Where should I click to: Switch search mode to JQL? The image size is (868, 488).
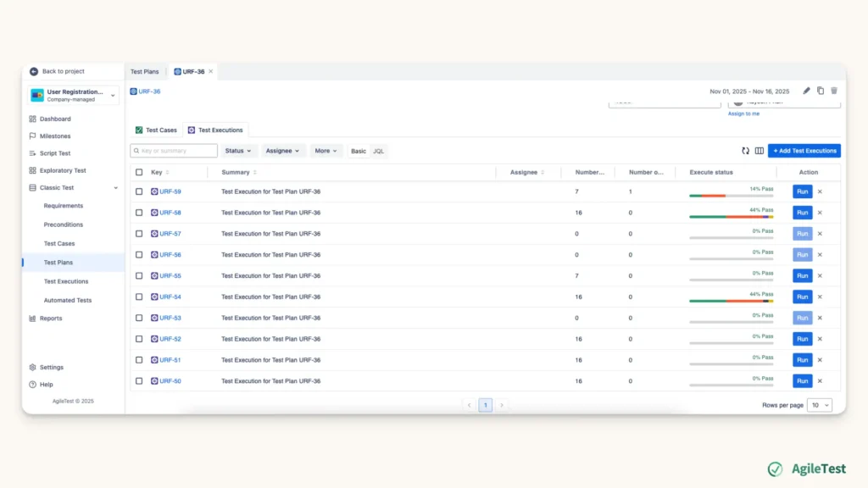(x=379, y=151)
